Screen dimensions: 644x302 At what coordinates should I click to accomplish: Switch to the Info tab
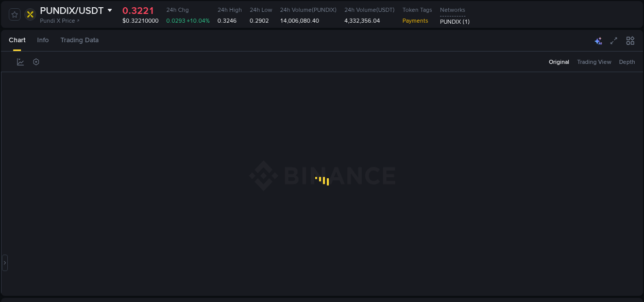point(43,40)
